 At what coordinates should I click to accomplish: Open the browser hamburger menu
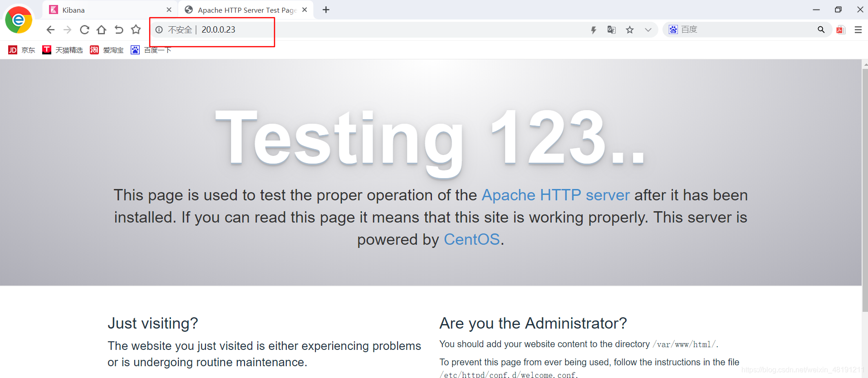(x=858, y=29)
